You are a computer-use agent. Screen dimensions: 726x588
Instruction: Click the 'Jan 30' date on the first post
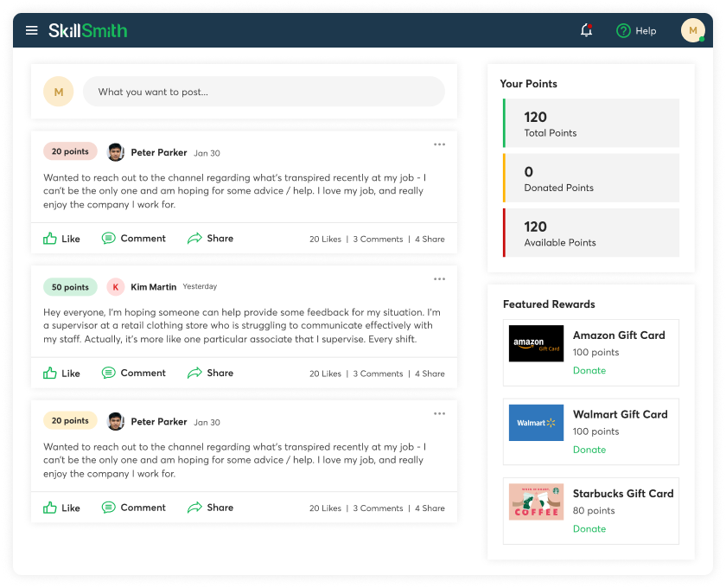[x=207, y=153]
